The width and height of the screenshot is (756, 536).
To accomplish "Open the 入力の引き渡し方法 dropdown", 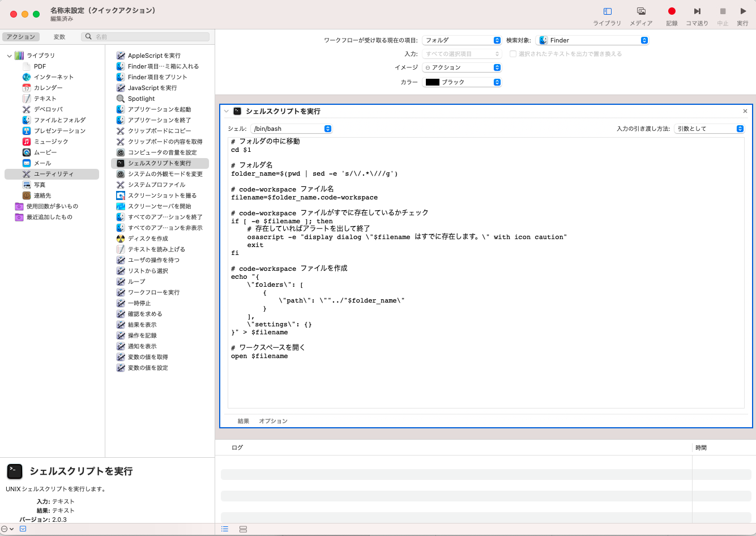I will 709,129.
